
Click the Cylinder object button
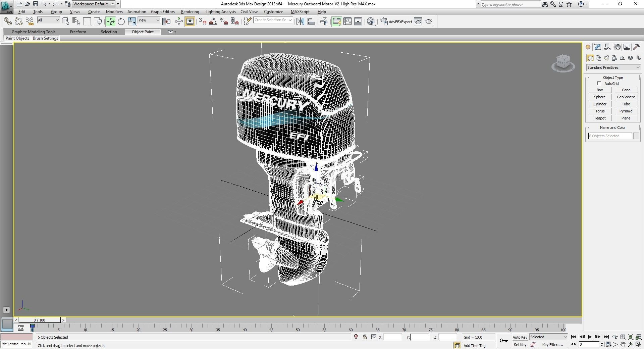pyautogui.click(x=600, y=104)
